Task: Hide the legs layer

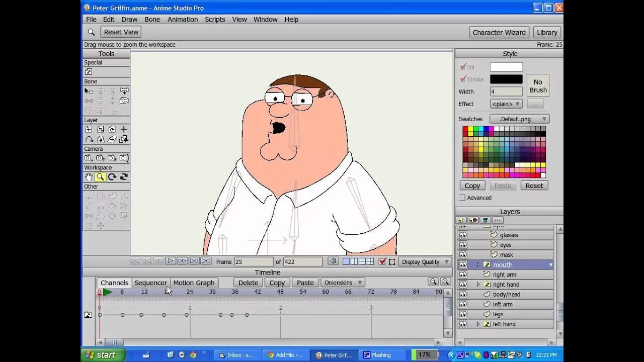Action: coord(463,314)
